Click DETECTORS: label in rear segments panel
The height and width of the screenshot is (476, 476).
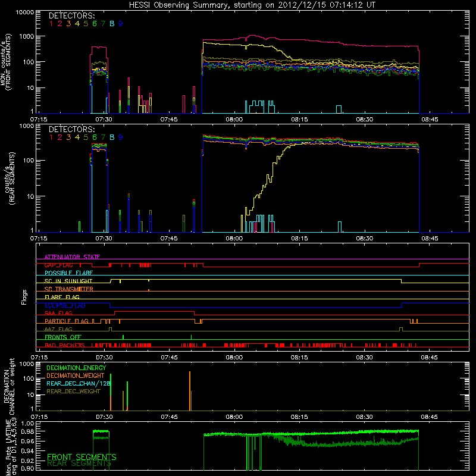pyautogui.click(x=72, y=129)
